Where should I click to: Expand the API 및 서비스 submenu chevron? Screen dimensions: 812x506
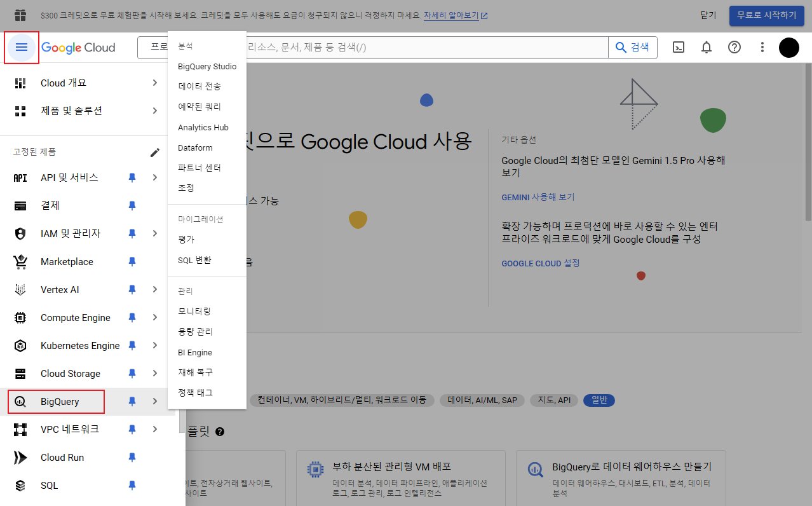click(155, 178)
